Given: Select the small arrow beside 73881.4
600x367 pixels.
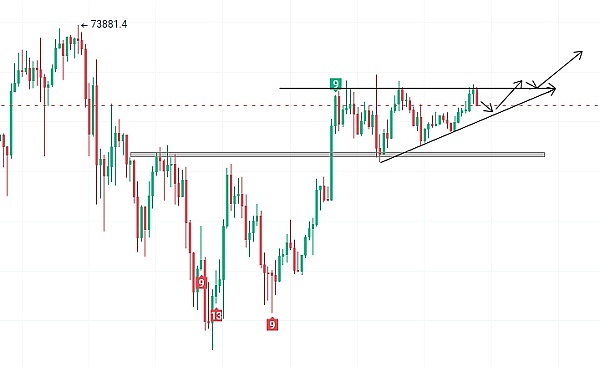Looking at the screenshot, I should click(x=85, y=25).
